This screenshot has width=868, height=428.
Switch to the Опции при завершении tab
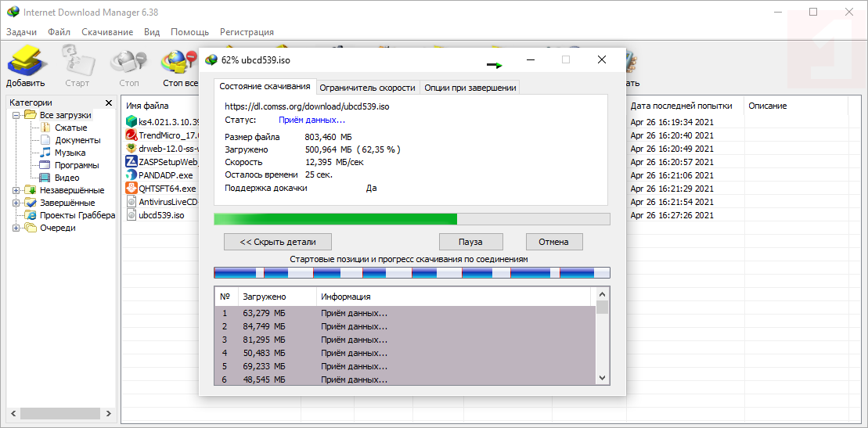tap(470, 88)
